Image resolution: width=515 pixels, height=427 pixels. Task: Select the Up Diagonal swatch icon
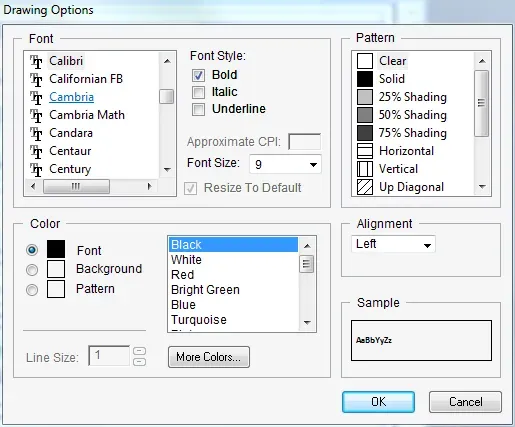click(x=365, y=187)
